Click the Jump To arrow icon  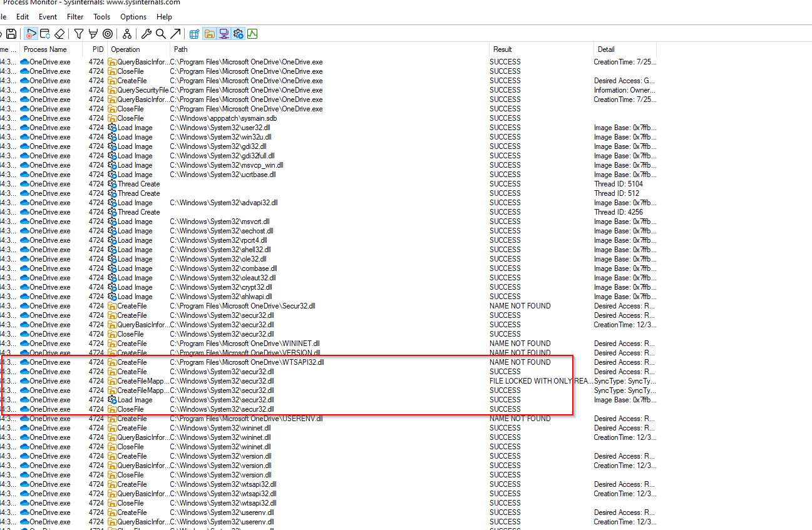(x=175, y=34)
